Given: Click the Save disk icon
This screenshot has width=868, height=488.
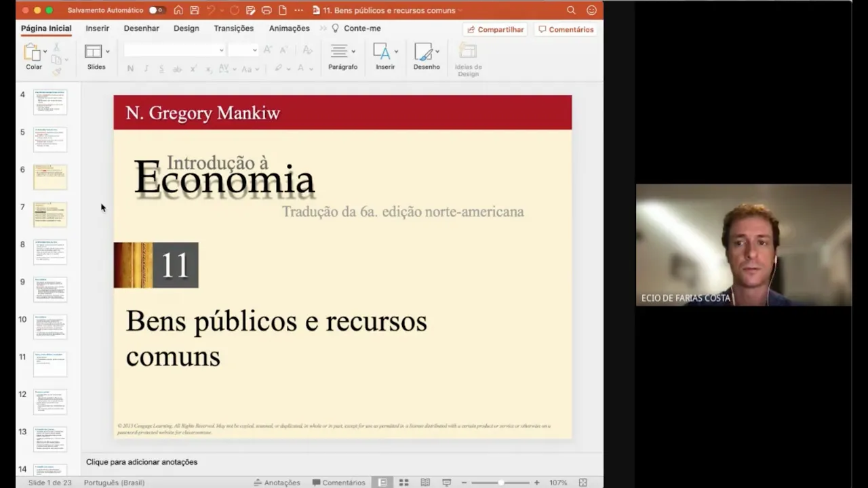Looking at the screenshot, I should click(195, 10).
